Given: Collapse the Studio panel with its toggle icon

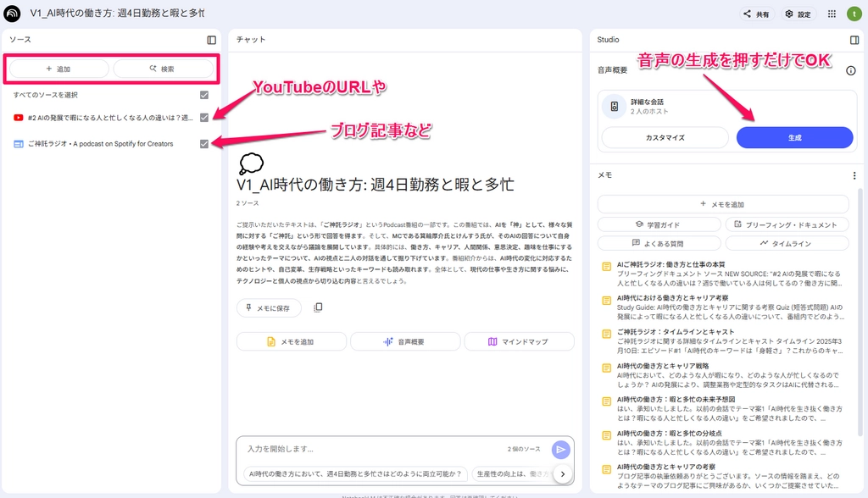Looking at the screenshot, I should click(x=854, y=40).
